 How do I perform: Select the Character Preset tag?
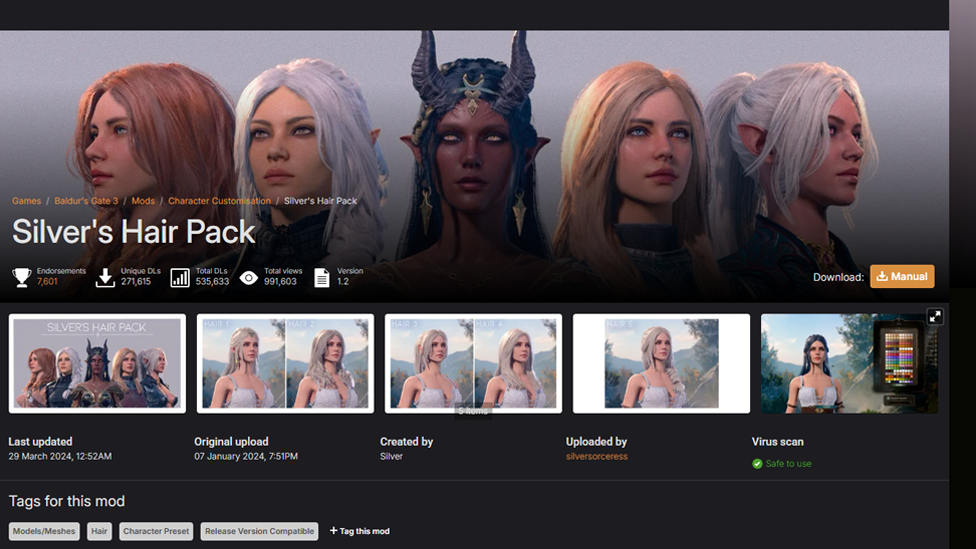[x=156, y=531]
